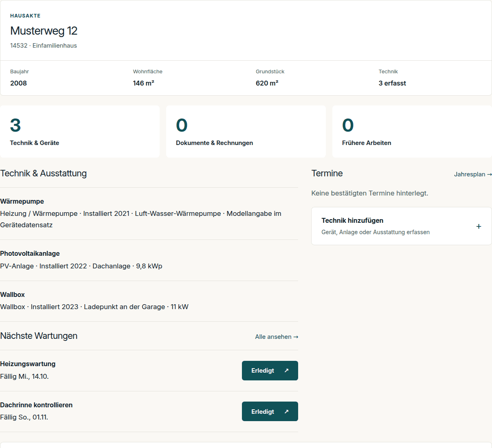The width and height of the screenshot is (492, 448).
Task: Click the Keine bestätigten Termine hinterlegt message
Action: [x=370, y=193]
